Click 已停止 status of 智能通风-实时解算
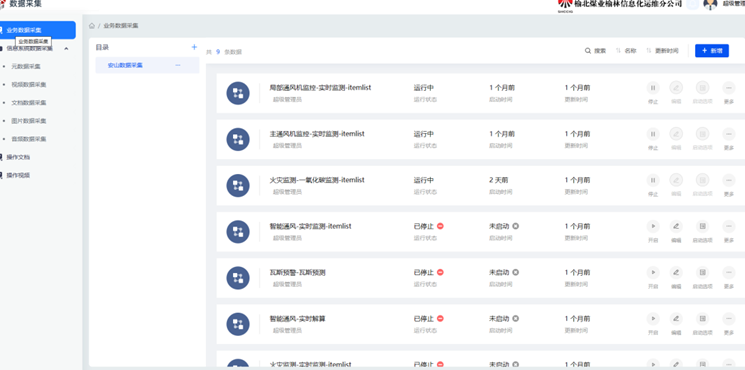 tap(424, 319)
